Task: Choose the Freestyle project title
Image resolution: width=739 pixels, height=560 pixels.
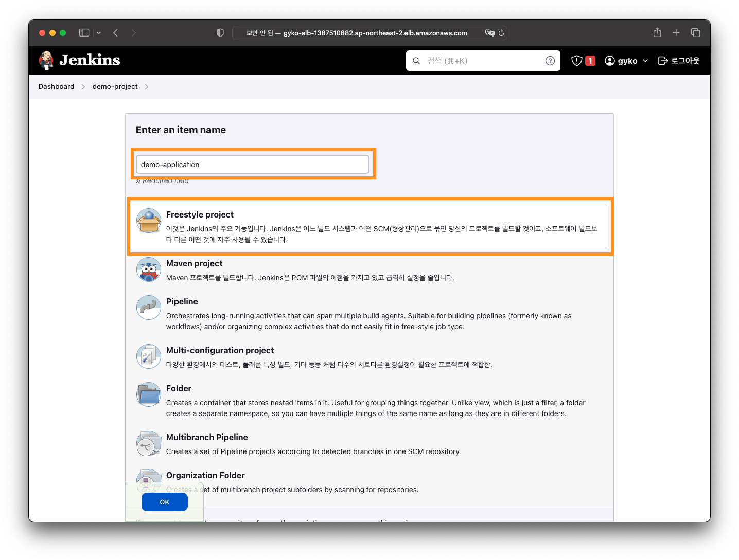Action: pyautogui.click(x=200, y=214)
